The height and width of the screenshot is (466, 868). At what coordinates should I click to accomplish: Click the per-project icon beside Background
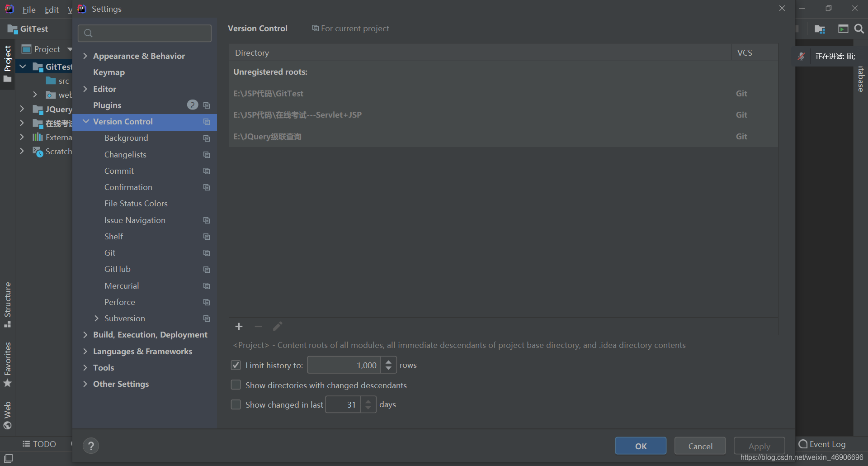pyautogui.click(x=207, y=138)
